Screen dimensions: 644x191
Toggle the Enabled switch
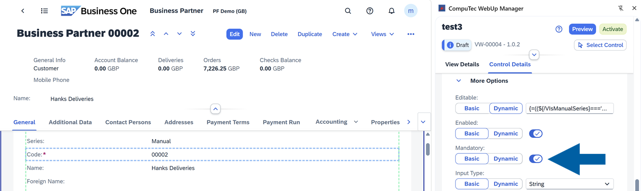pyautogui.click(x=535, y=134)
